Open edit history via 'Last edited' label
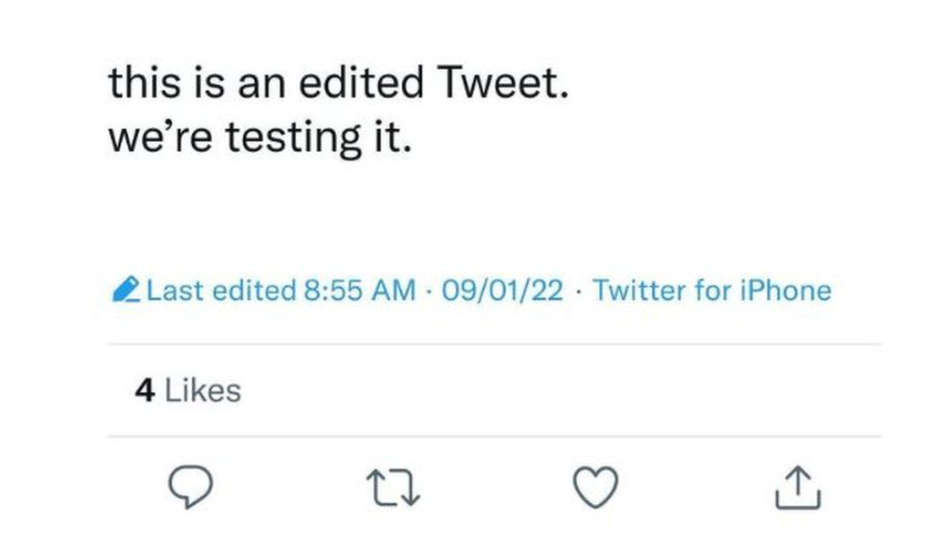 [221, 291]
